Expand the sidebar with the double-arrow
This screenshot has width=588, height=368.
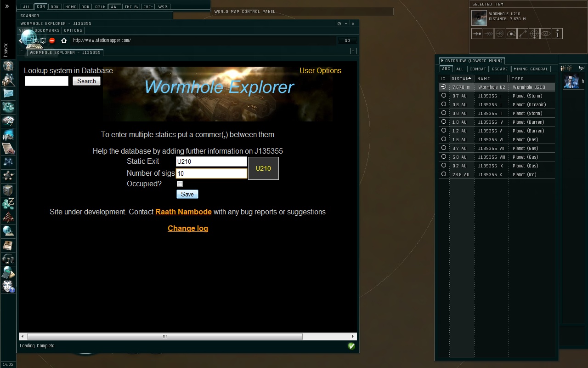[7, 6]
